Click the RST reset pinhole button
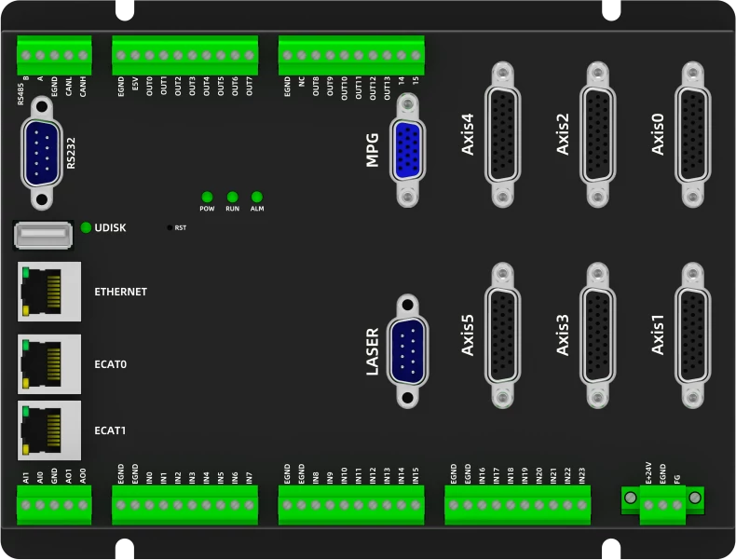736x560 pixels. [170, 227]
